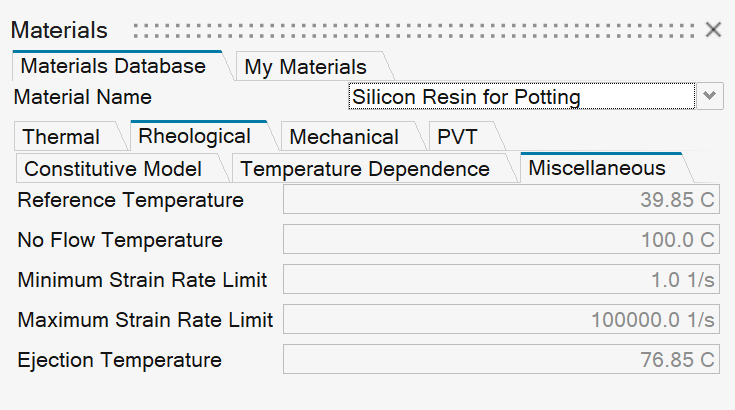Focus the Minimum Strain Rate Limit field
The image size is (735, 410).
[x=501, y=280]
